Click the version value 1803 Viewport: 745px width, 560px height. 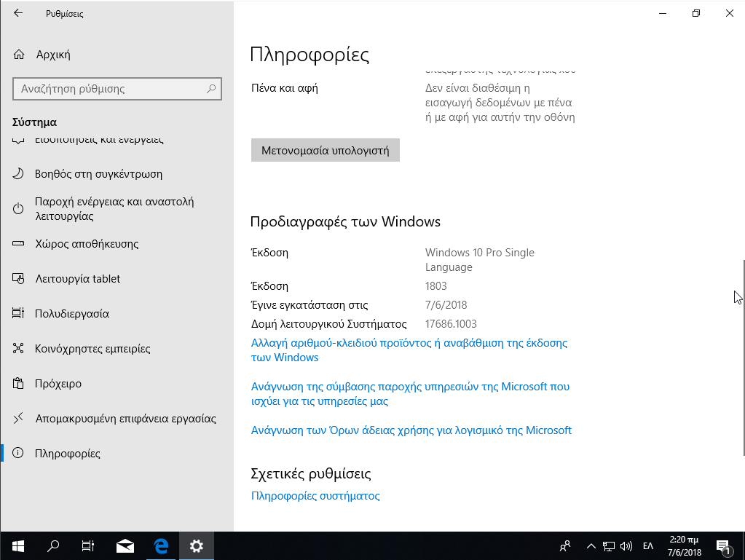(435, 286)
